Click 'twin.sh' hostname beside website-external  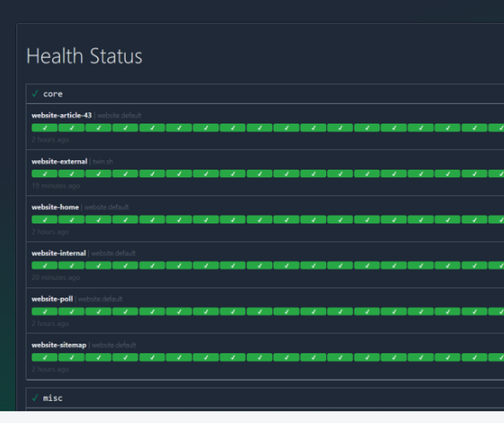coord(103,162)
